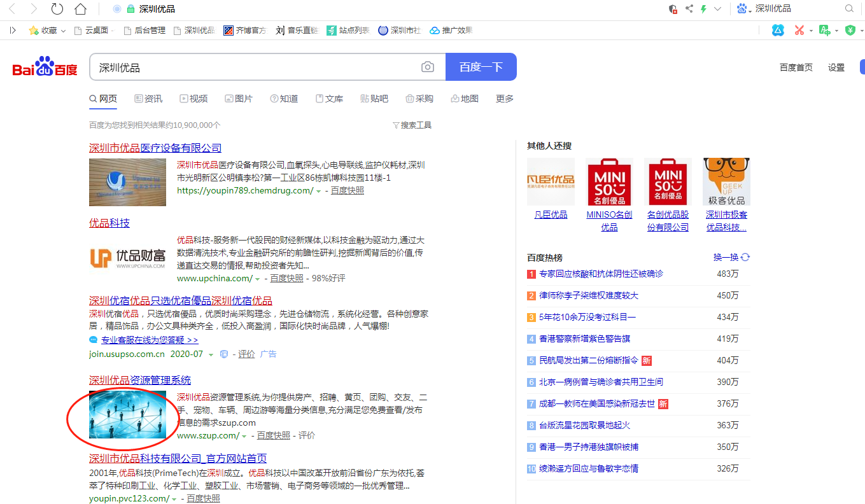Expand the 收藏 favorites dropdown
865x504 pixels.
(63, 31)
